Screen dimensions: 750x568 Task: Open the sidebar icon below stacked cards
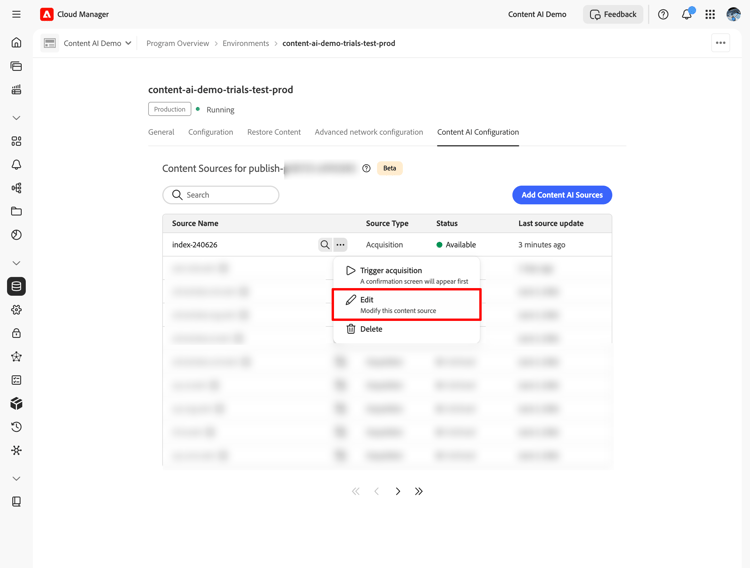(x=16, y=89)
